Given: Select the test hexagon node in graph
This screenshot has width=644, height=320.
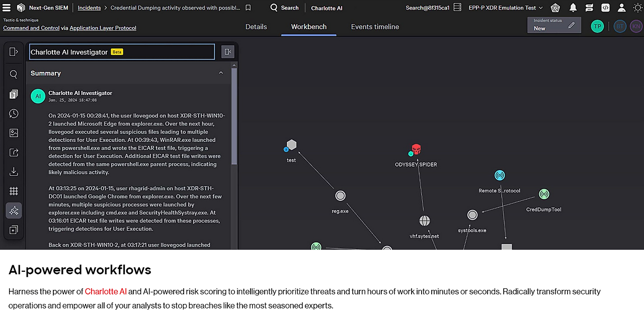Looking at the screenshot, I should [x=291, y=145].
